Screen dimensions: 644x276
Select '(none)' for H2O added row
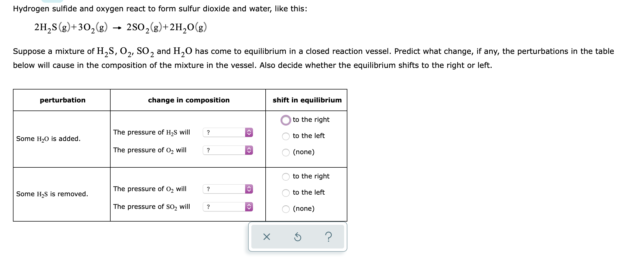286,152
